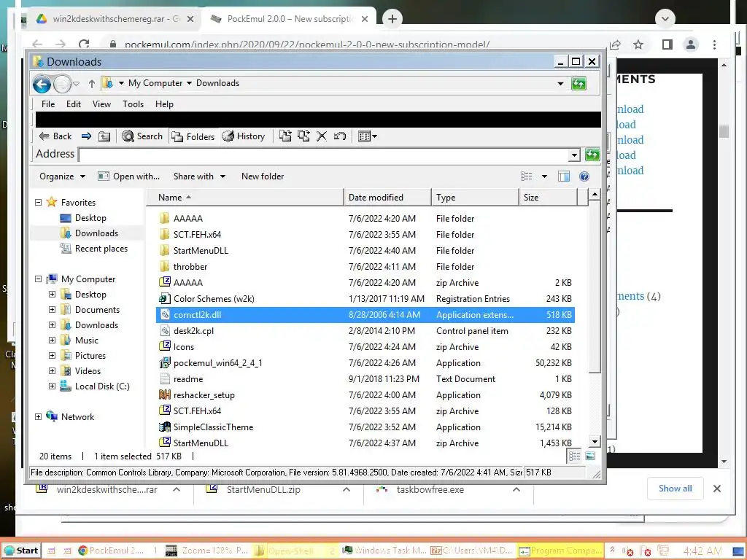Click file list scrollbar down arrow
747x560 pixels.
pos(594,441)
